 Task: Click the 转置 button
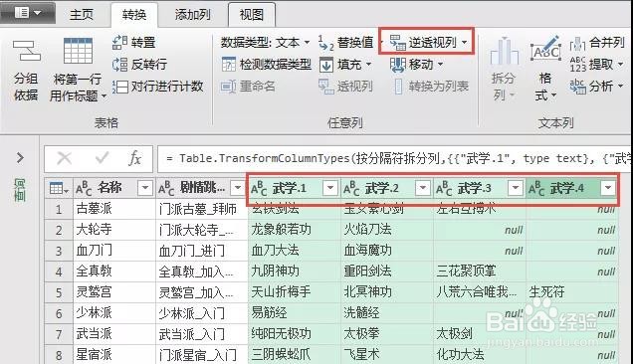[x=133, y=43]
